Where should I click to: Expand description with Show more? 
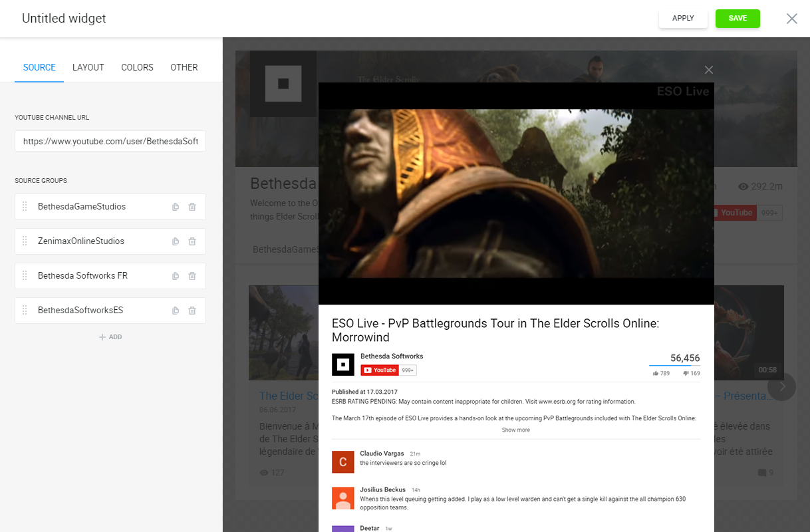tap(516, 430)
